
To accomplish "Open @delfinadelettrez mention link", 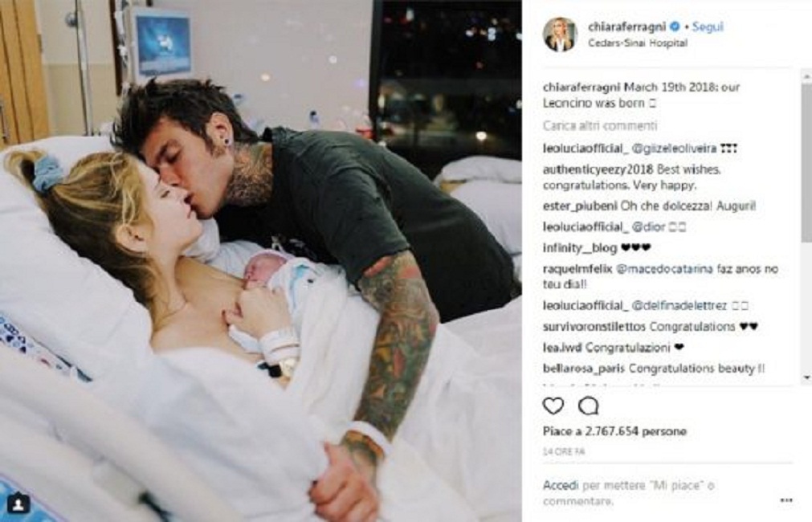I will (x=679, y=305).
